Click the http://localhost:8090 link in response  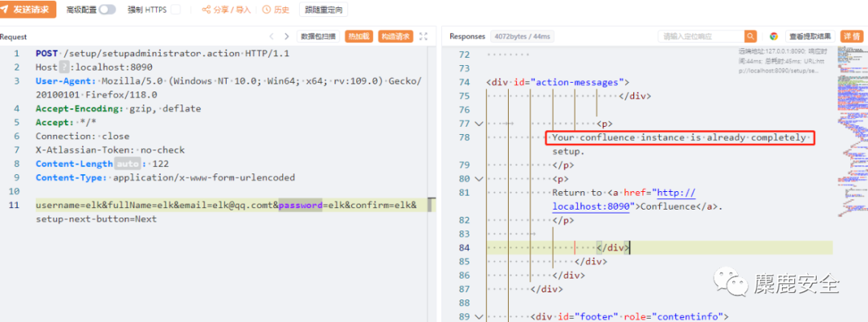click(624, 199)
